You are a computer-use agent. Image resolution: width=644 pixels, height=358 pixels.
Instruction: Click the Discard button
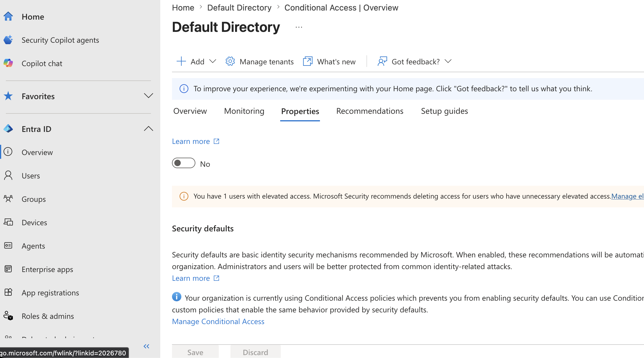256,352
